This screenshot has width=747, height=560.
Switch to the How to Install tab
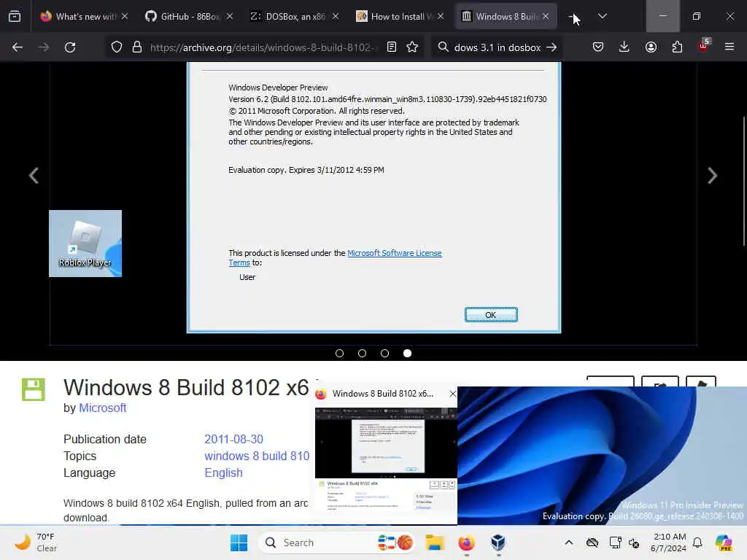click(400, 16)
